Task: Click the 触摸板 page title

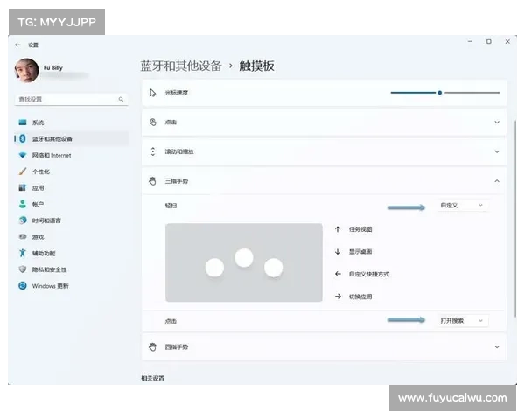Action: 256,66
